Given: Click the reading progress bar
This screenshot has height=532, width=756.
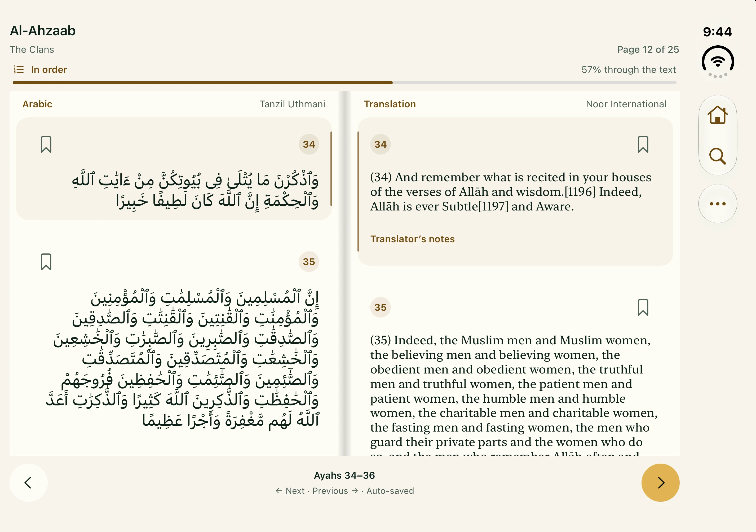Looking at the screenshot, I should 344,83.
